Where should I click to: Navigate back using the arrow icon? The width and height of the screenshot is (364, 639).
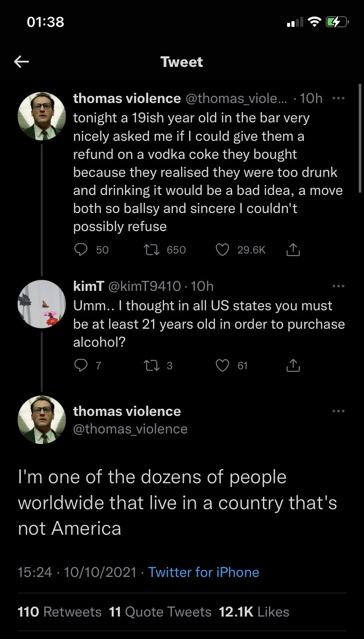[21, 62]
